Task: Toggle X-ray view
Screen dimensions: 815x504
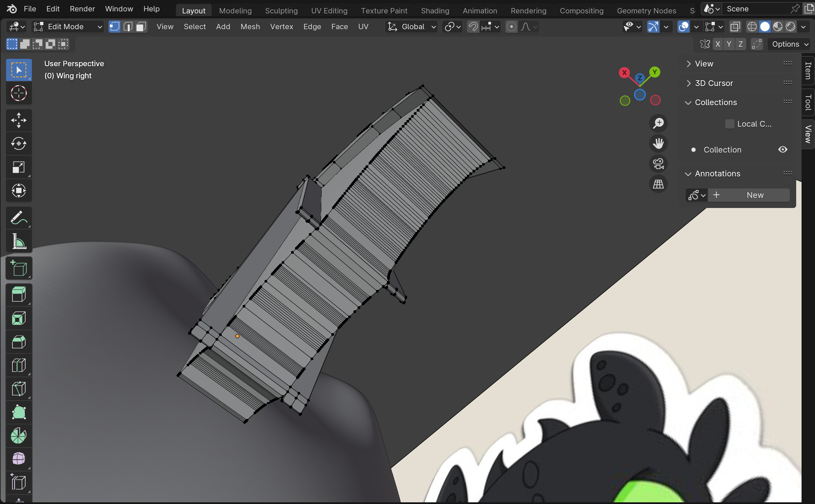Action: tap(735, 27)
